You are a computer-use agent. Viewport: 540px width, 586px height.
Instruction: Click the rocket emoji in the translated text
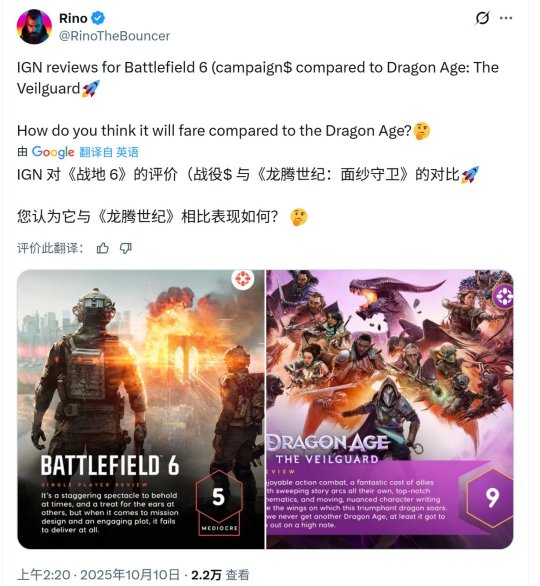pyautogui.click(x=470, y=175)
